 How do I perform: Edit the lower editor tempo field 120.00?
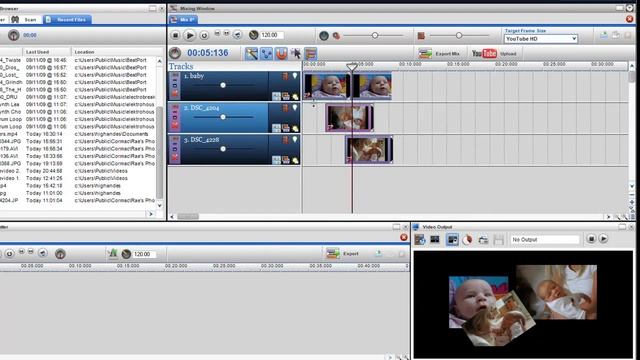144,254
